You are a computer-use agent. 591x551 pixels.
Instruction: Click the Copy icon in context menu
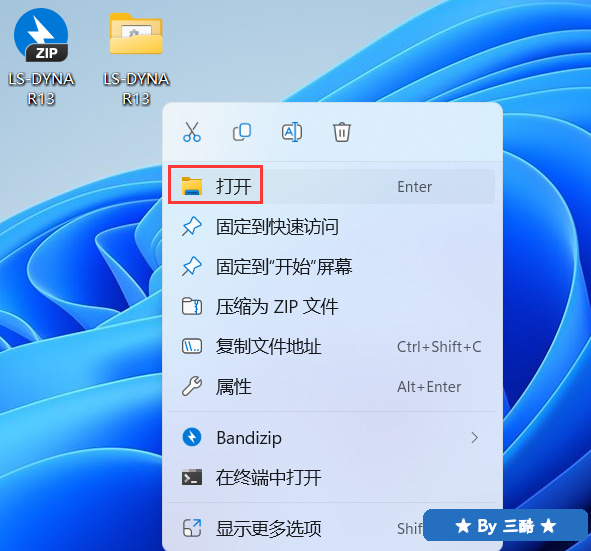[x=242, y=132]
